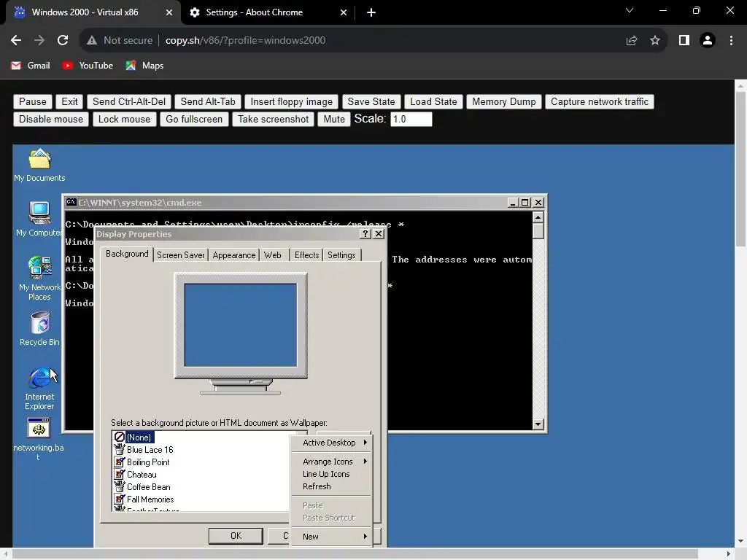The height and width of the screenshot is (560, 747).
Task: Click cmd window scroll-down arrow
Action: click(x=538, y=424)
